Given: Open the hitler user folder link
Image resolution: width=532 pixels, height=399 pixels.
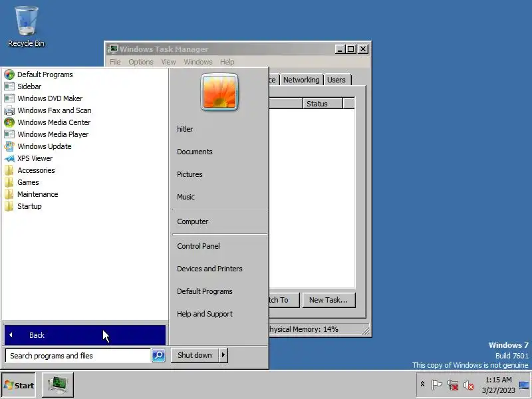Looking at the screenshot, I should [x=185, y=129].
